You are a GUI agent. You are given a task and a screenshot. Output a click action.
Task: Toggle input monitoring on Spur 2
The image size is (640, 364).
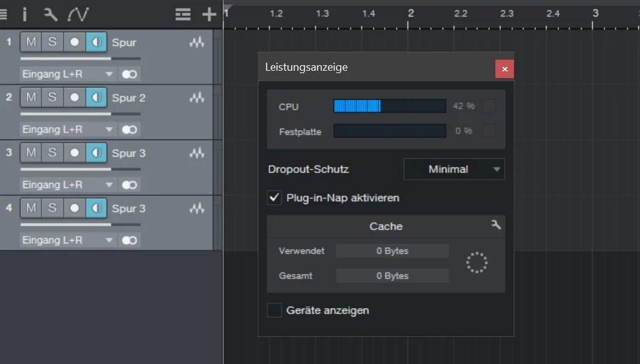97,97
